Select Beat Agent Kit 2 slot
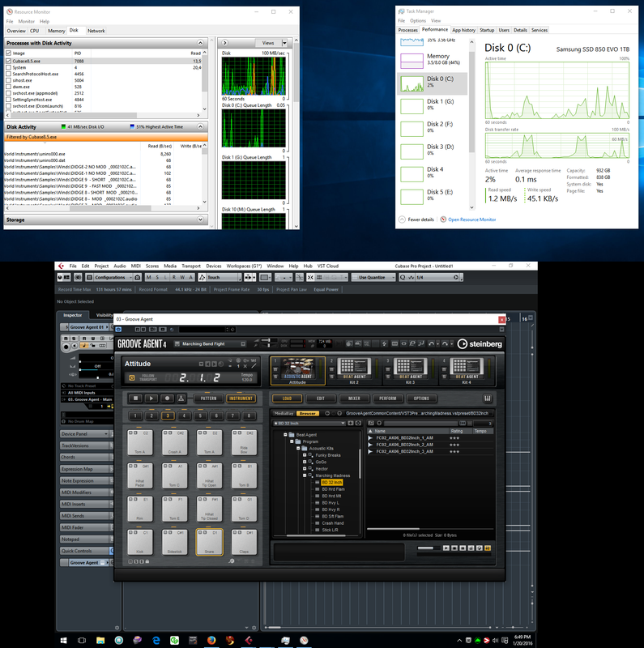 coord(354,371)
